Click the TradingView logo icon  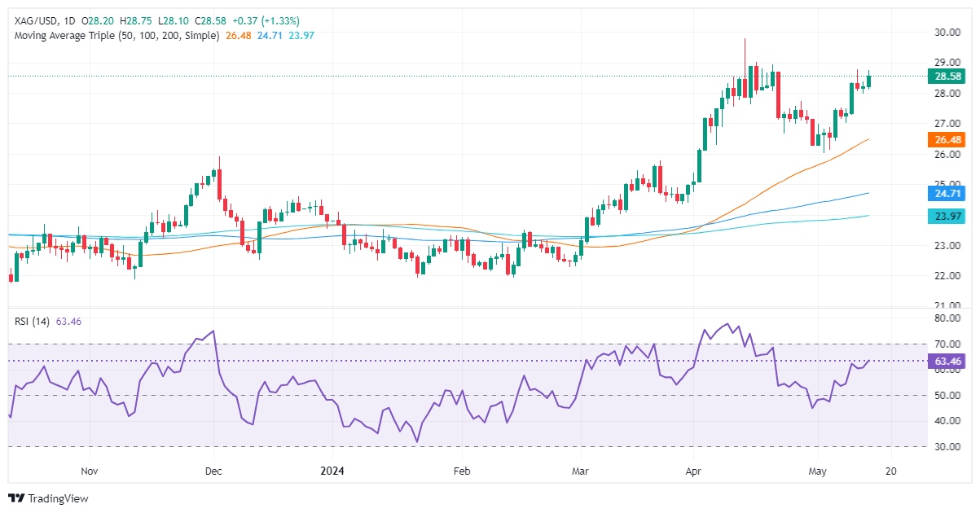coord(16,498)
